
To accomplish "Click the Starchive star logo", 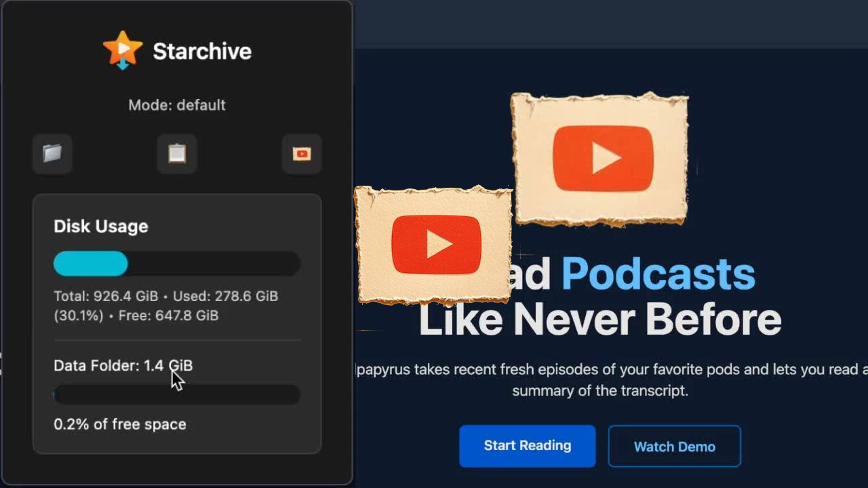I will coord(123,50).
